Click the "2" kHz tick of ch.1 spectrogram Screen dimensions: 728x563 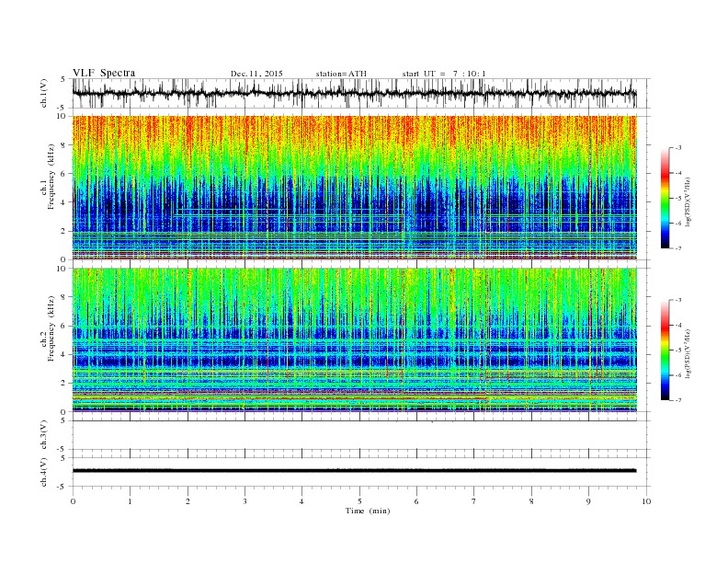[64, 231]
